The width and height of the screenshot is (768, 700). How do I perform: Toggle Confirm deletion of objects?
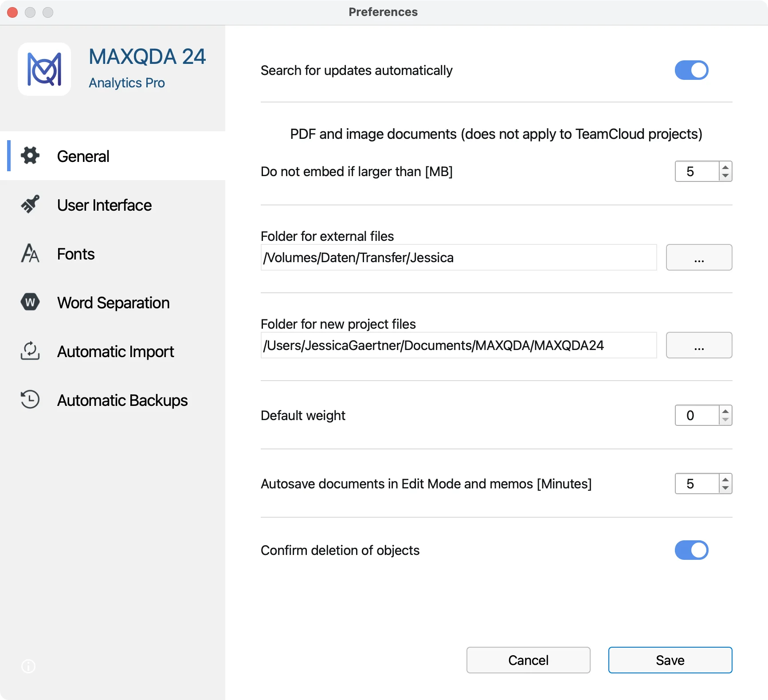point(691,550)
